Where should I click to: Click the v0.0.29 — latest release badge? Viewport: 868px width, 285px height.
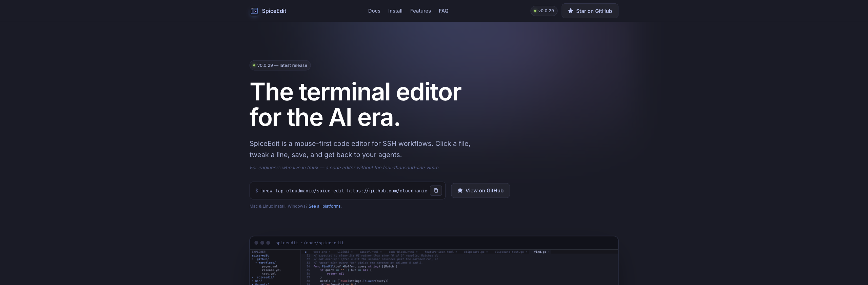[x=280, y=65]
